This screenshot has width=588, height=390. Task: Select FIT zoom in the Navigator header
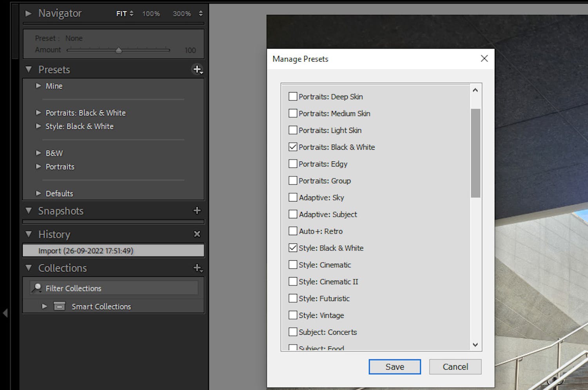pos(123,13)
